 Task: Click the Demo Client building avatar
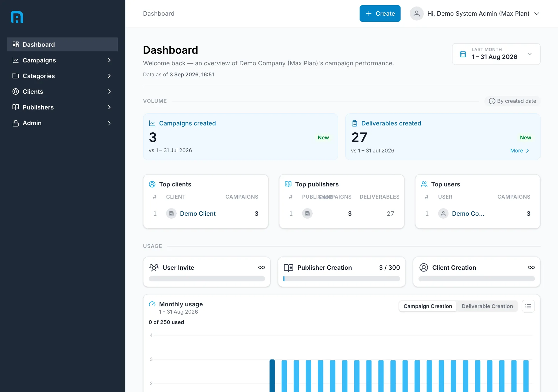(x=171, y=213)
